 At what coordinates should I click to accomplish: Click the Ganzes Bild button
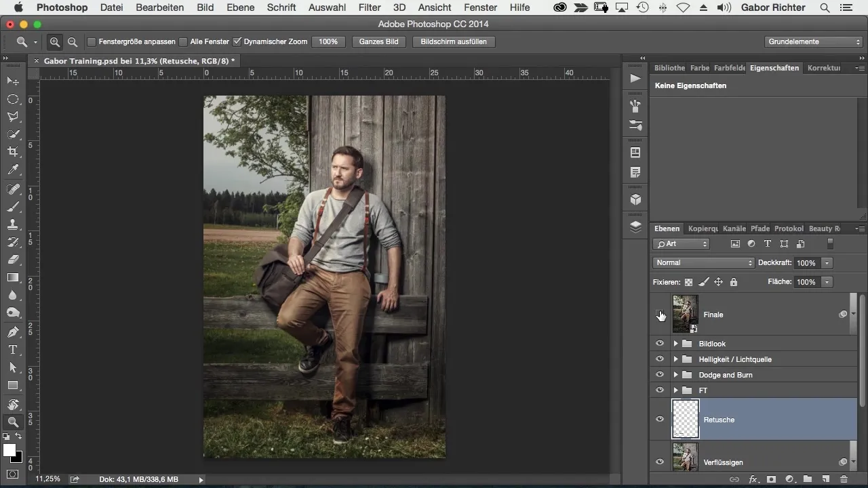[x=378, y=42]
